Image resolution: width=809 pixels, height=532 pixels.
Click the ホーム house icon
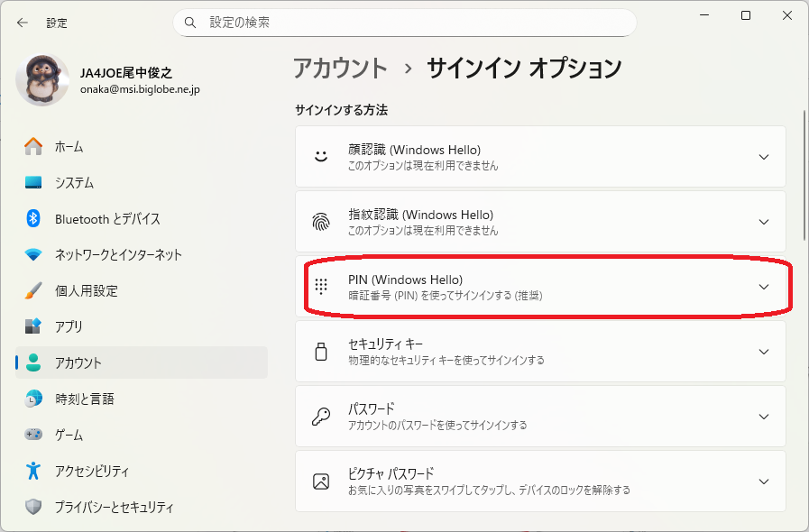pos(33,147)
